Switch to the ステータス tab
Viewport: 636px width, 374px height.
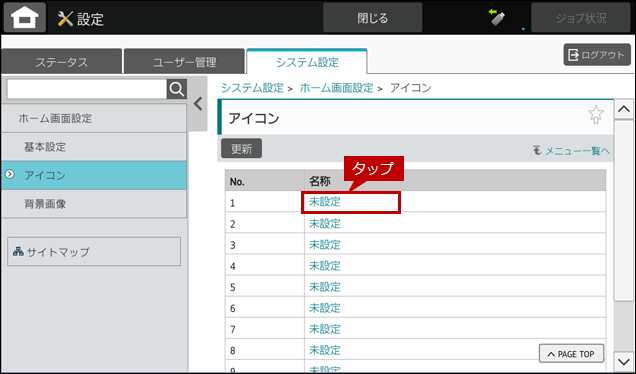(x=62, y=62)
